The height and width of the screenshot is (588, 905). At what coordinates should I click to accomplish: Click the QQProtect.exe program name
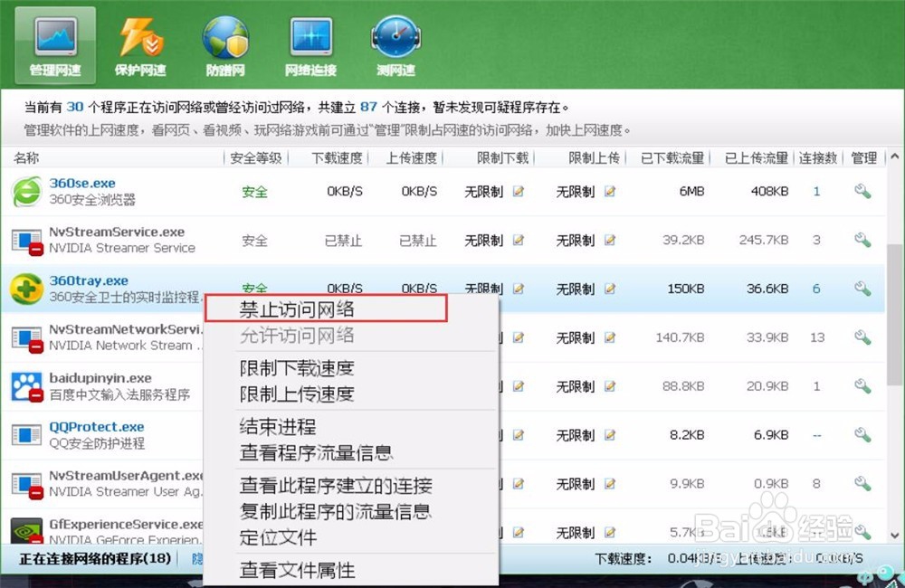[97, 427]
